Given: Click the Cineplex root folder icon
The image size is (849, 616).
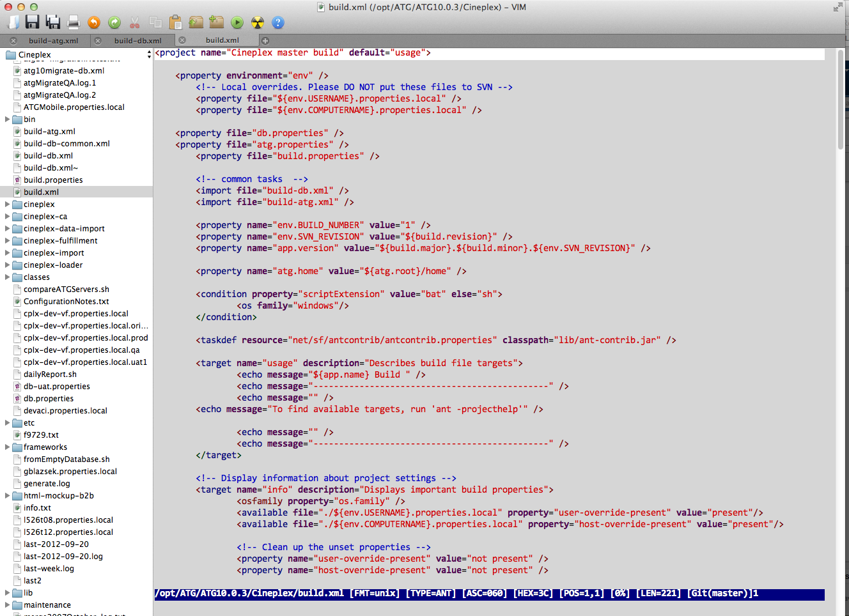Looking at the screenshot, I should click(x=11, y=55).
